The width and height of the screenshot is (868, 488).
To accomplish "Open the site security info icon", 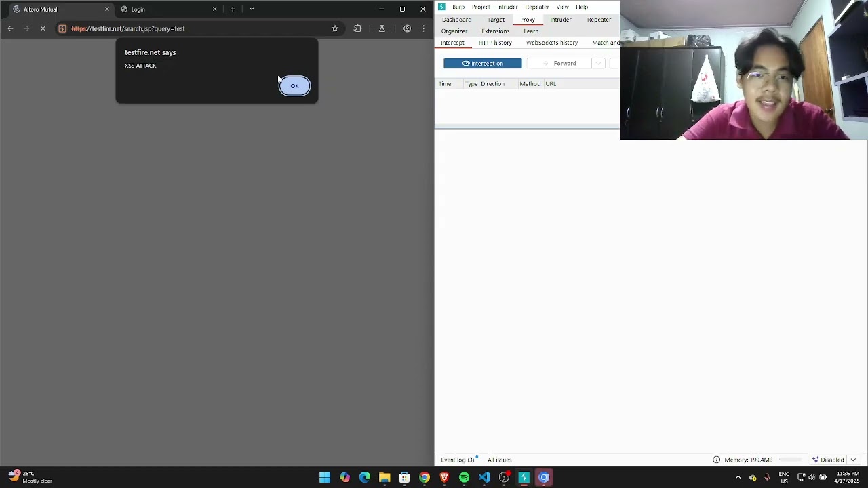I will pyautogui.click(x=62, y=28).
